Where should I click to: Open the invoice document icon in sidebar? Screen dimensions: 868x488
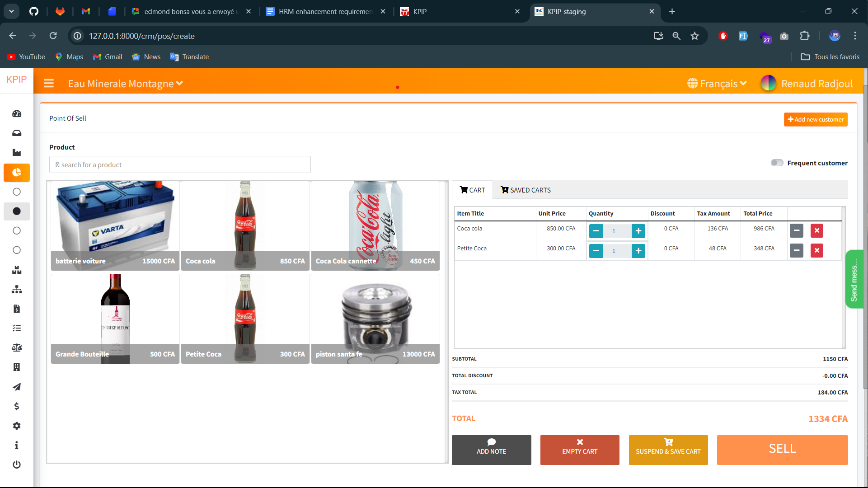[x=17, y=309]
